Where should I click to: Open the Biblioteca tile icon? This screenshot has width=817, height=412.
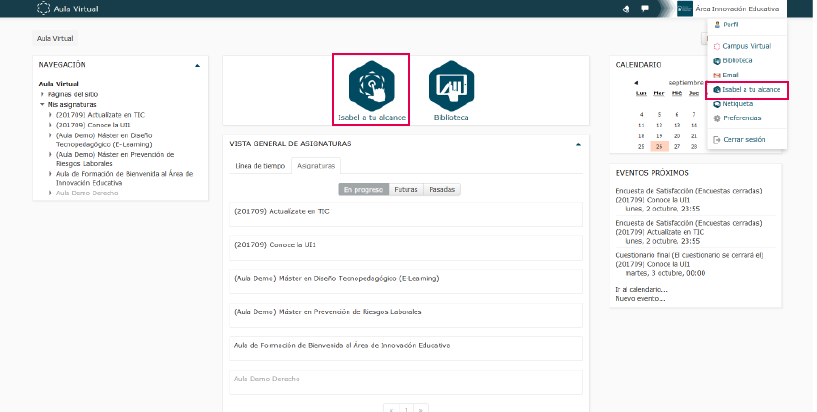pos(451,86)
